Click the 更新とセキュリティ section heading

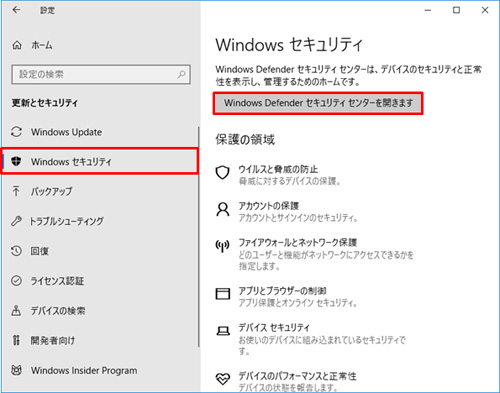point(45,103)
